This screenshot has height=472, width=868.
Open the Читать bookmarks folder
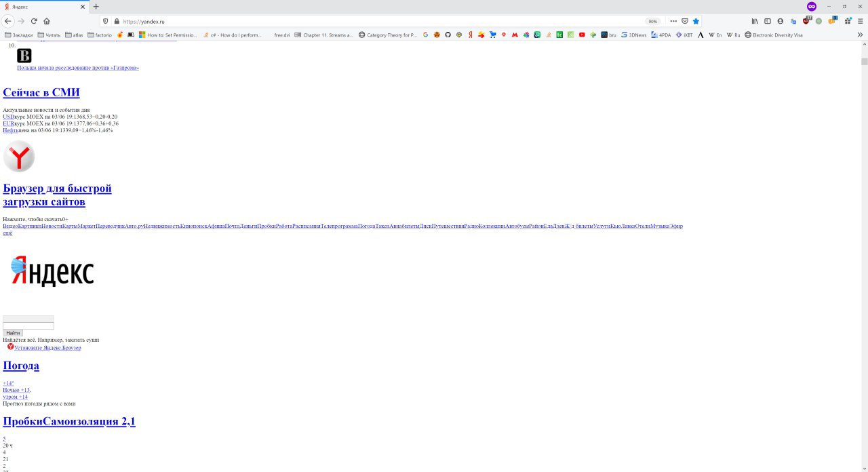point(49,35)
